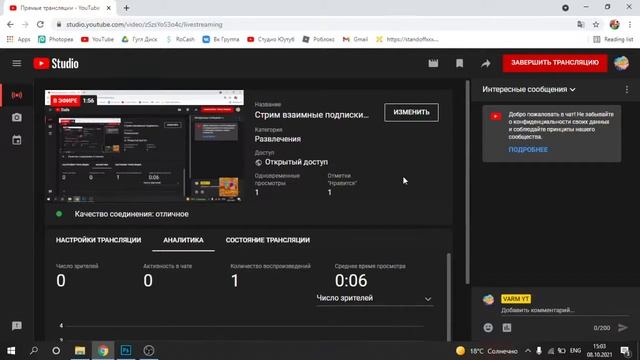
Task: Click the send message arrow icon
Action: click(x=623, y=328)
